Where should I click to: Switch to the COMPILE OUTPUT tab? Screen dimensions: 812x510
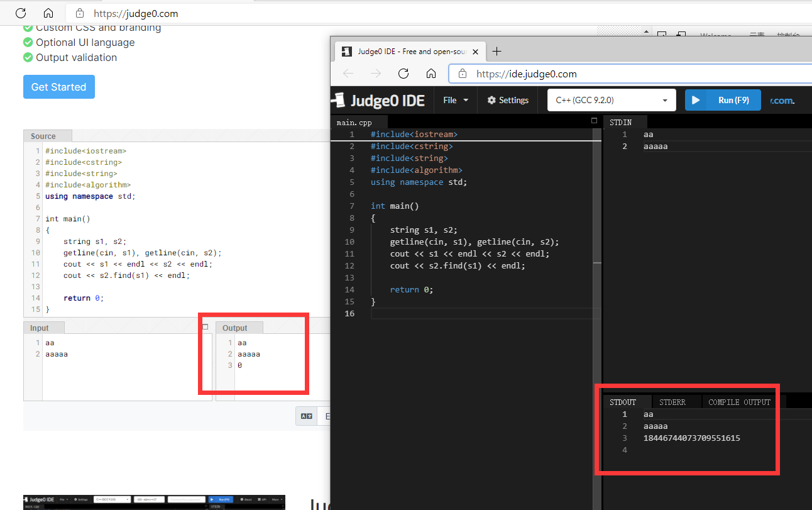[739, 401]
